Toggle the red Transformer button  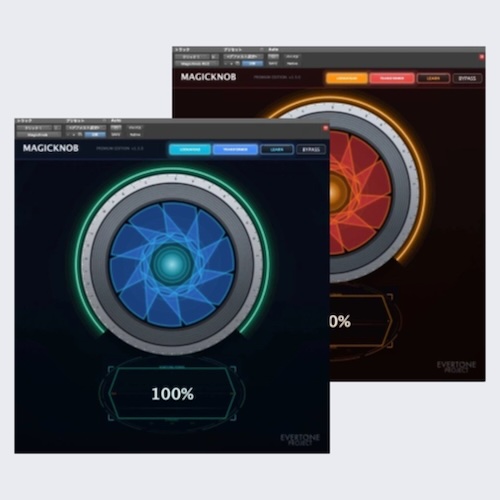click(x=392, y=78)
